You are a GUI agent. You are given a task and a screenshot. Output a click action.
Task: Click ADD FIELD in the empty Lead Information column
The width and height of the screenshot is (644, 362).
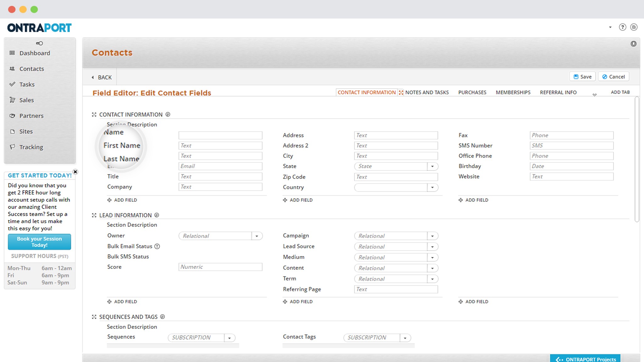click(x=473, y=302)
